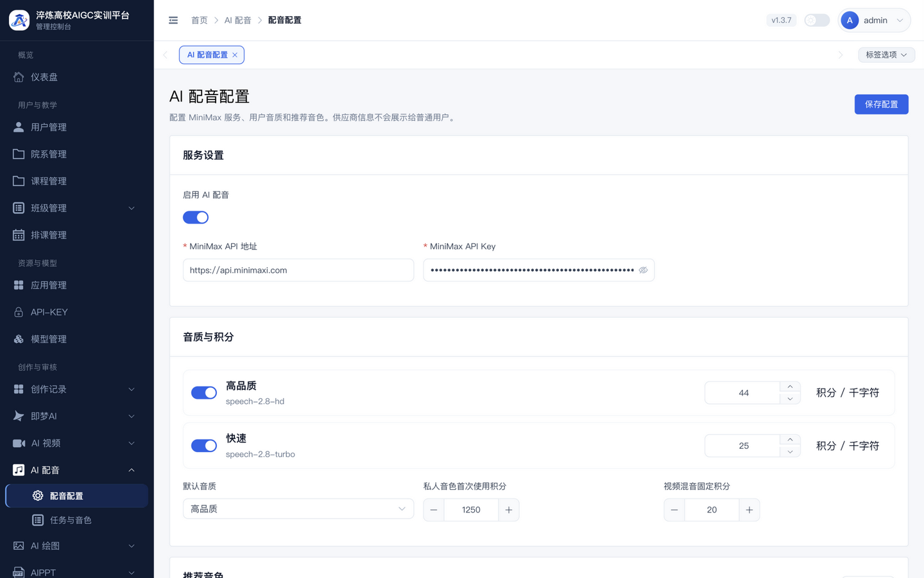Toggle the theme switch in header

(817, 21)
